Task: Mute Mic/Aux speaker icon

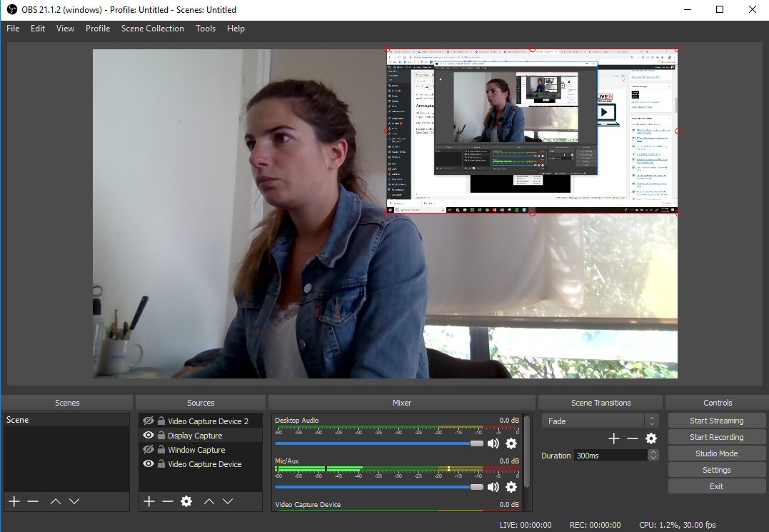Action: click(x=493, y=487)
